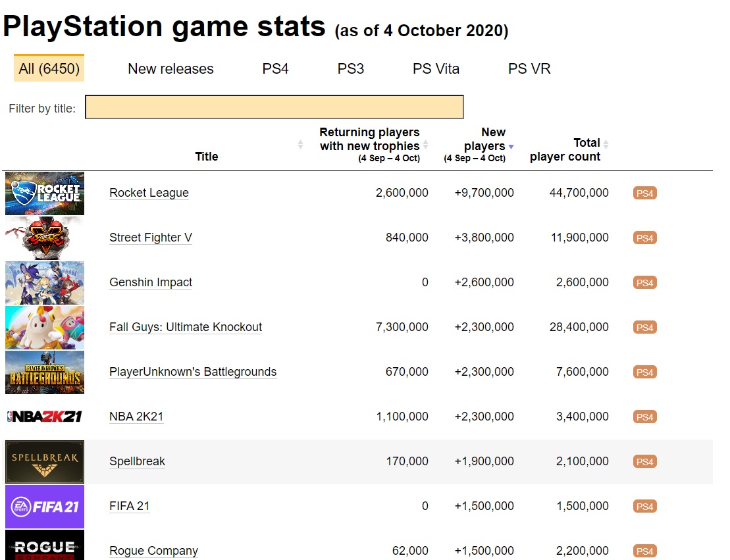The image size is (730, 560).
Task: Click the FIFA 21 purple logo
Action: click(x=45, y=507)
